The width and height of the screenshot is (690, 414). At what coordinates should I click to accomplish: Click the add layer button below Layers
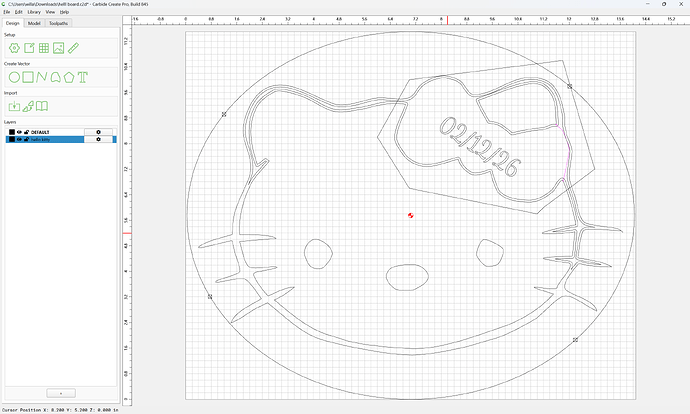(x=61, y=393)
